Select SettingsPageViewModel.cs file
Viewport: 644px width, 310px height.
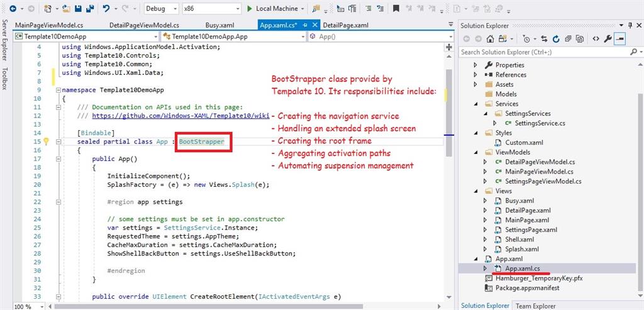tap(543, 181)
